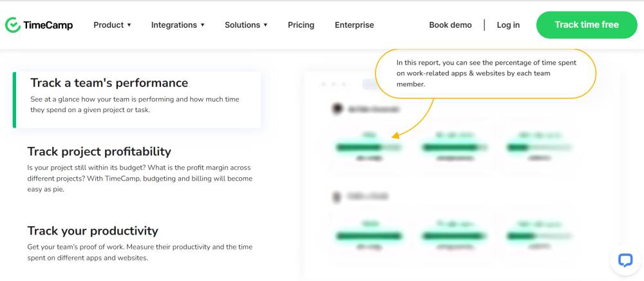Click the TimeCamp wordmark text
The image size is (644, 281).
click(48, 26)
